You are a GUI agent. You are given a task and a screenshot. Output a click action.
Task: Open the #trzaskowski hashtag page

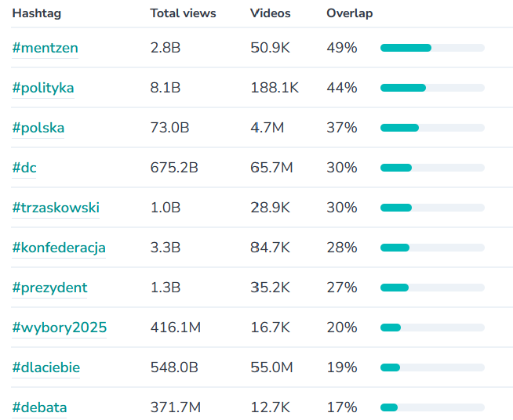coord(56,208)
